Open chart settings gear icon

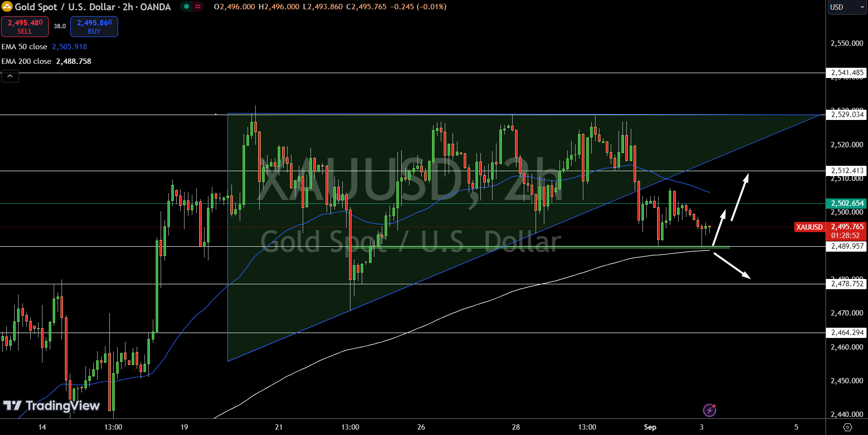click(x=847, y=427)
